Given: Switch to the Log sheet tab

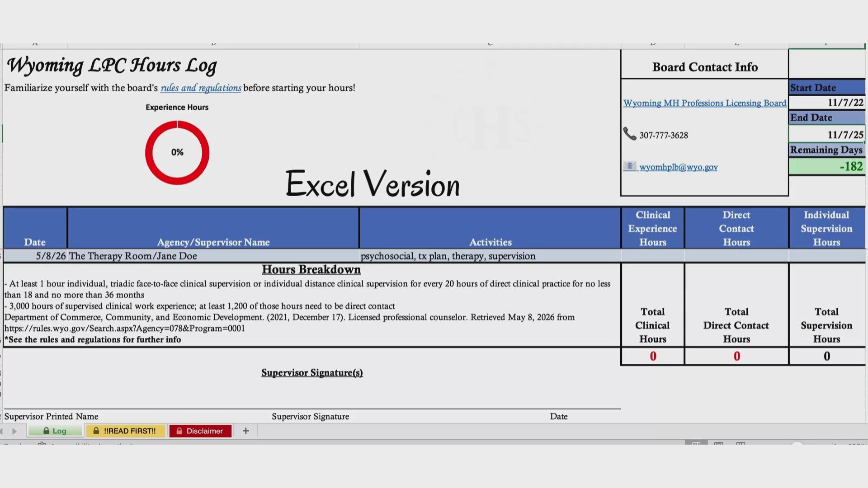Looking at the screenshot, I should tap(55, 431).
